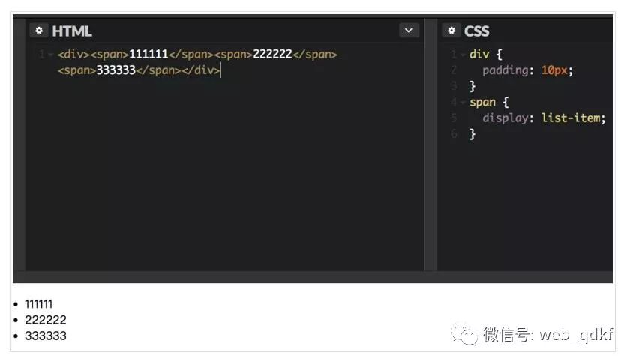The image size is (633, 364).
Task: Collapse the HTML div fold arrow on line 1
Action: pos(50,55)
